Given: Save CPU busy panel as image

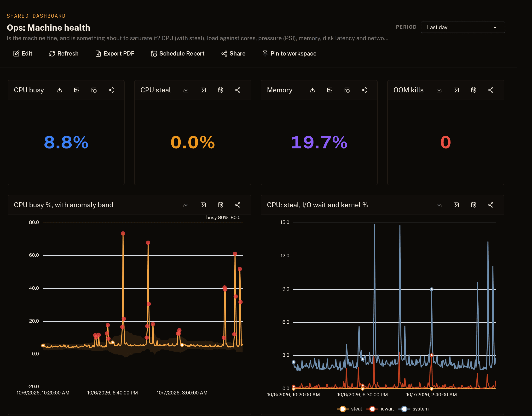Looking at the screenshot, I should click(76, 90).
